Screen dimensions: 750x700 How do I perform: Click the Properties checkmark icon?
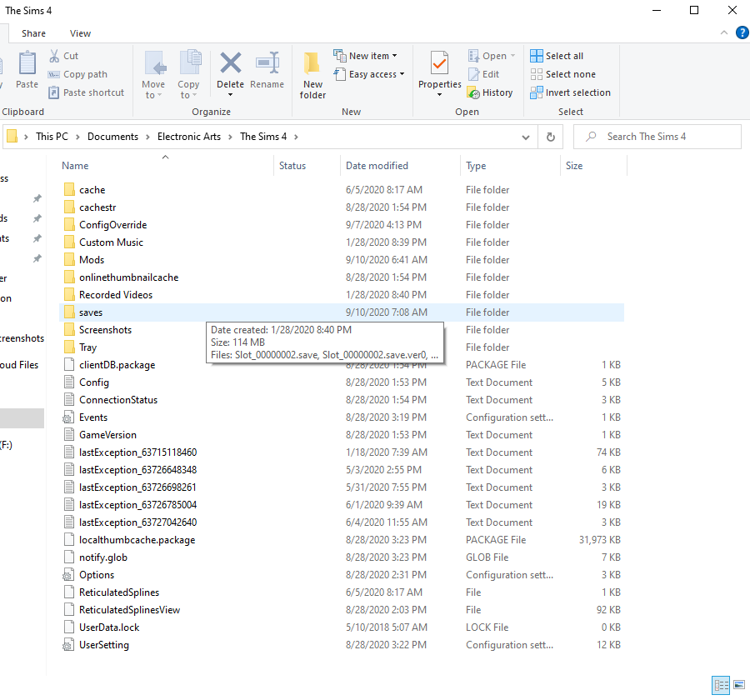pos(439,62)
